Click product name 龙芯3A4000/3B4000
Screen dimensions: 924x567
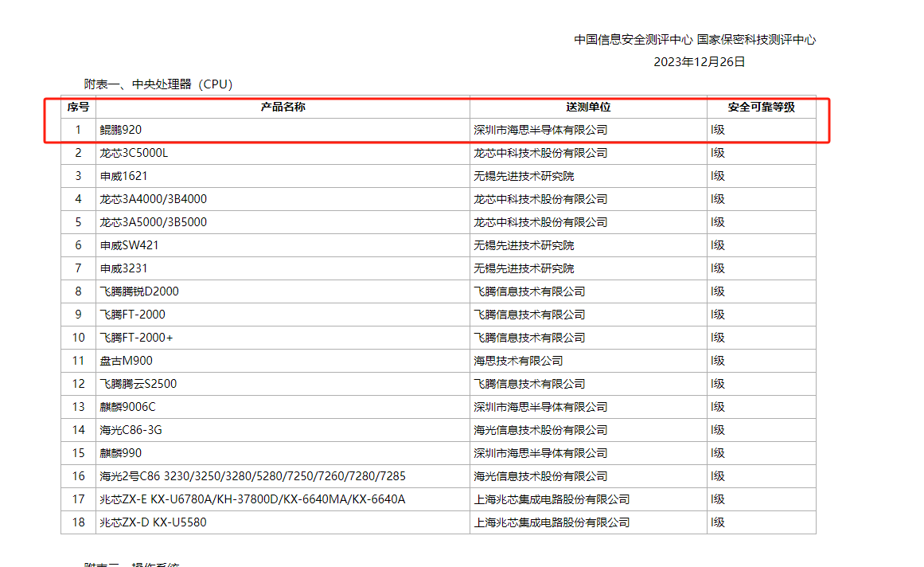(x=154, y=198)
